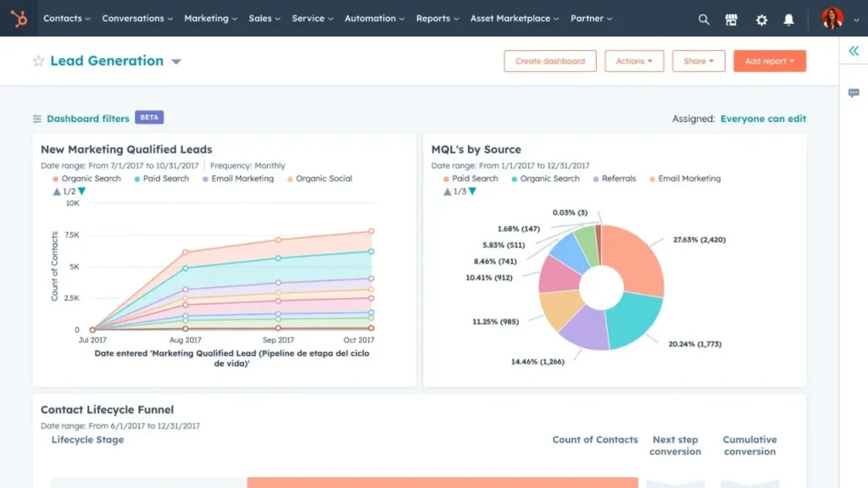Click the user profile avatar
Viewport: 868px width, 488px height.
(x=832, y=19)
